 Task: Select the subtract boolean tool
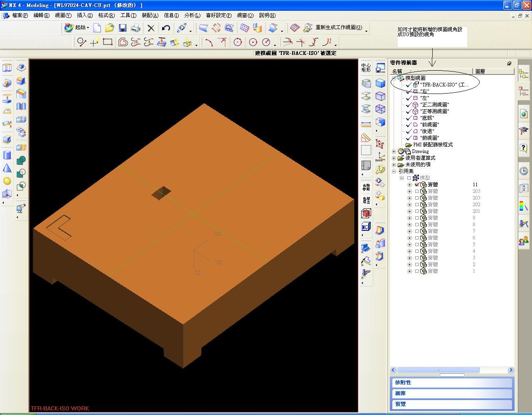coord(21,173)
